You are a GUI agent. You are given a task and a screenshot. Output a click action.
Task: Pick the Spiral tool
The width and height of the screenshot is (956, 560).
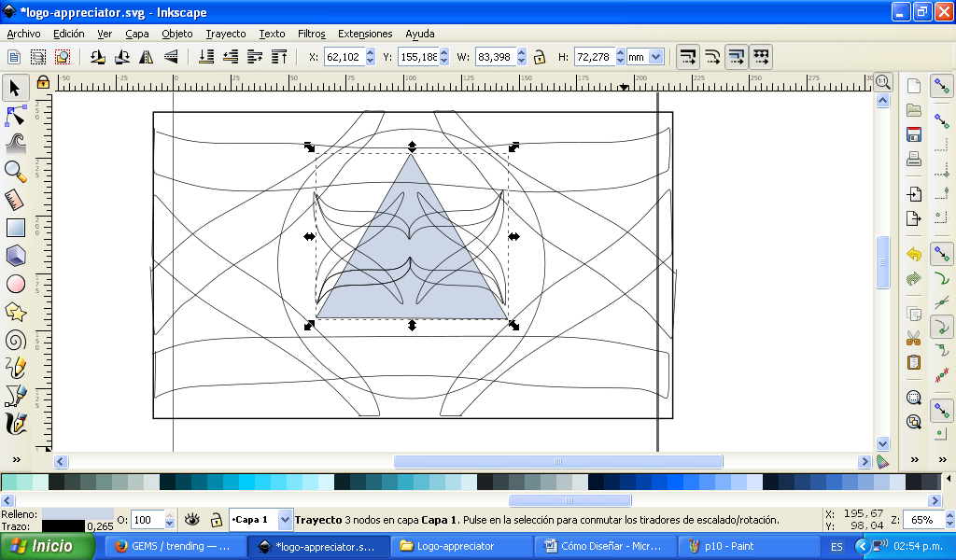15,340
